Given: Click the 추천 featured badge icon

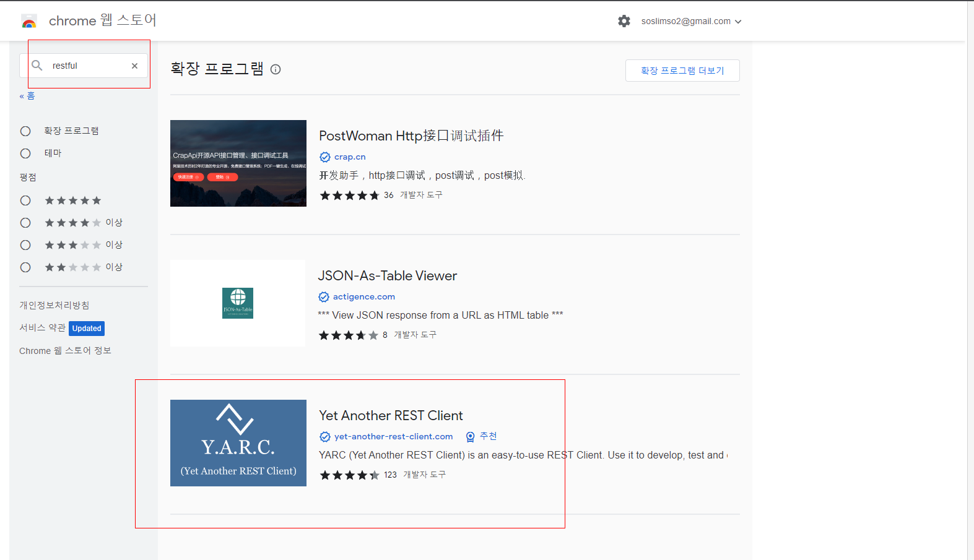Looking at the screenshot, I should [471, 437].
